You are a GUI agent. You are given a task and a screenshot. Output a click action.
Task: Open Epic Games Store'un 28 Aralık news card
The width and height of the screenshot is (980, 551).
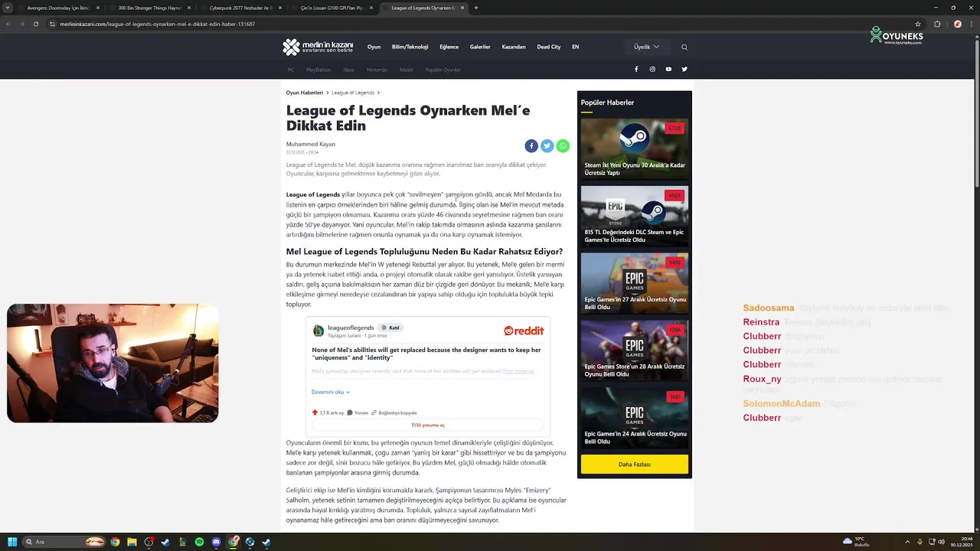pos(635,350)
